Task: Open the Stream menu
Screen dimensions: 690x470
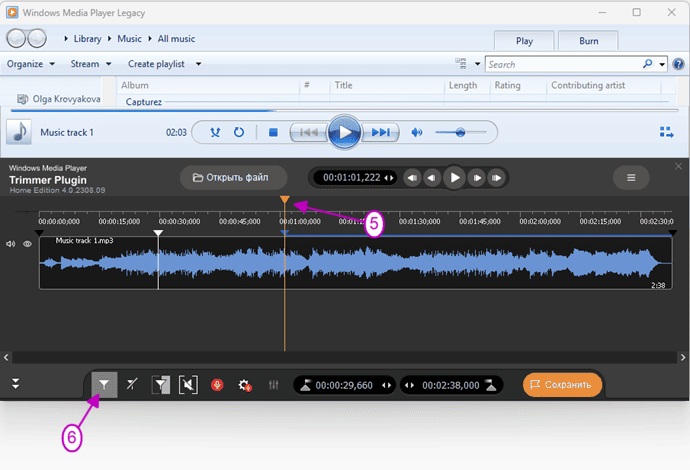Action: pos(91,64)
